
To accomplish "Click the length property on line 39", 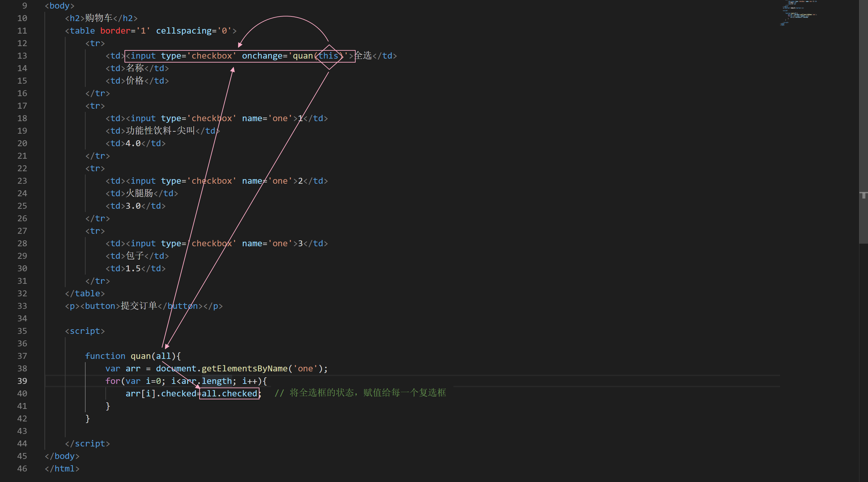I will click(217, 381).
